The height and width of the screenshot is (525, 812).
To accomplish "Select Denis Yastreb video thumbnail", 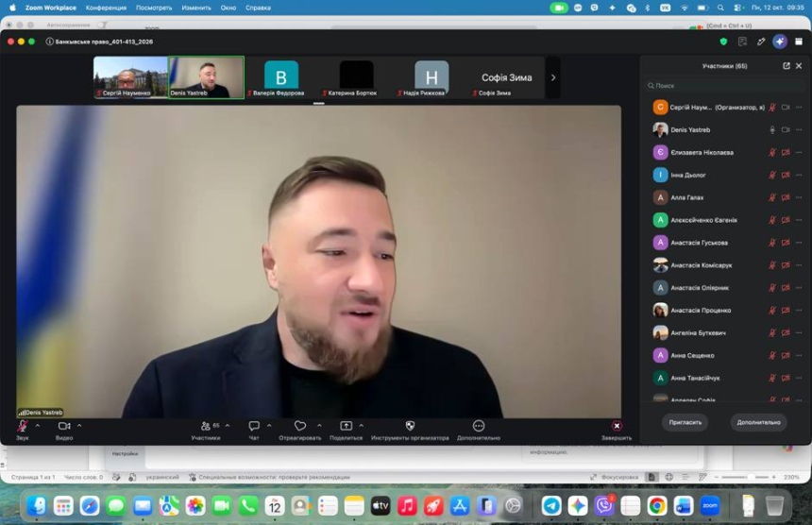I will (x=207, y=77).
